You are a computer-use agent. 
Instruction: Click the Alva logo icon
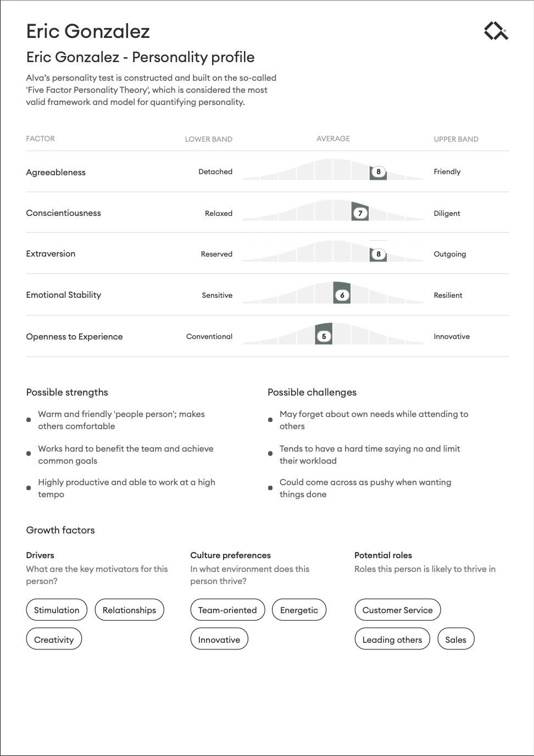pos(496,31)
